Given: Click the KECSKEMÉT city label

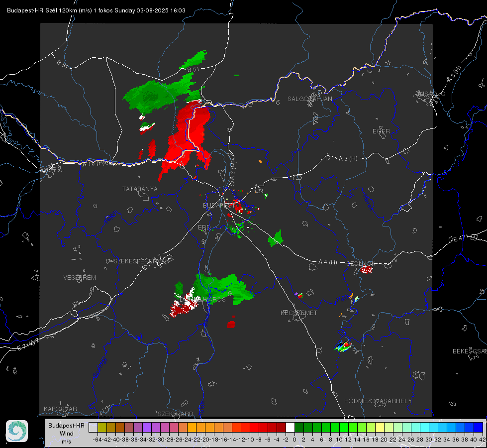Looking at the screenshot, I should [x=299, y=313].
